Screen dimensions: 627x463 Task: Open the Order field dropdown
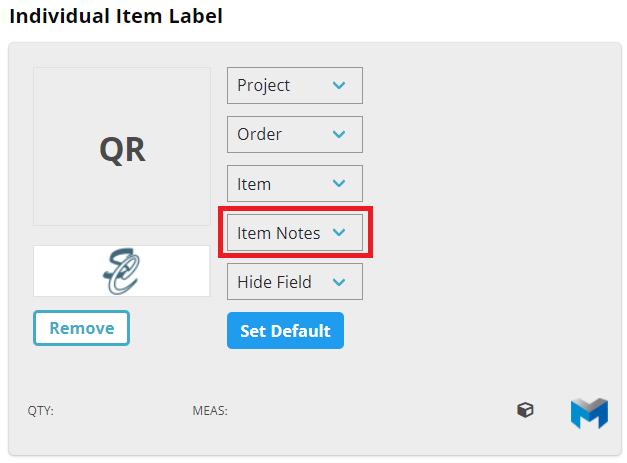pos(293,134)
